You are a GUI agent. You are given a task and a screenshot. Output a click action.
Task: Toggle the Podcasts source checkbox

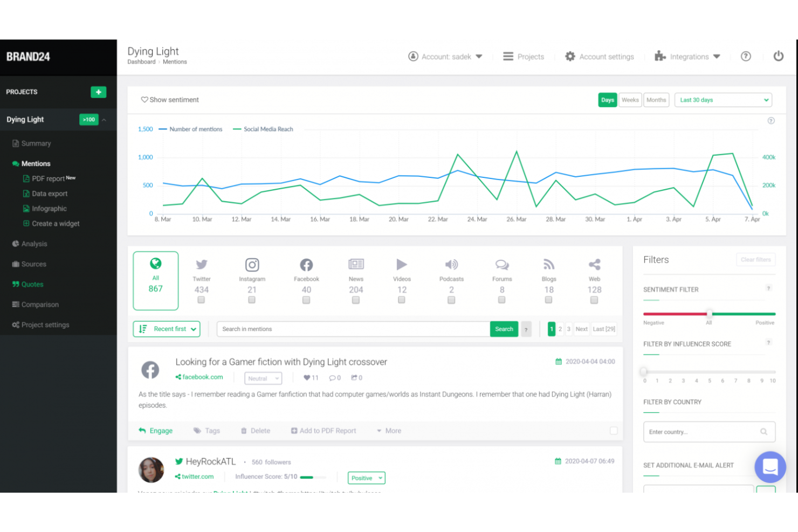tap(451, 300)
